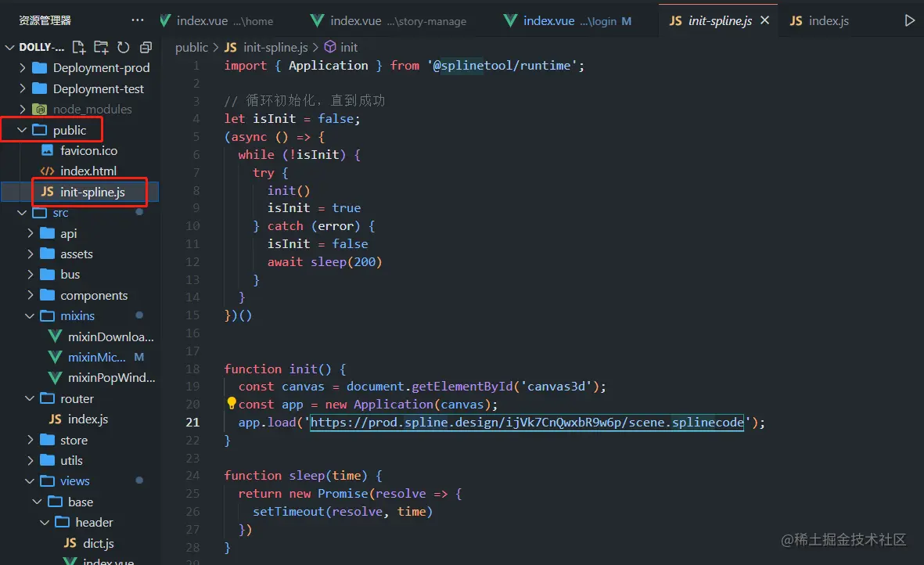Expand the node_modules folder
924x565 pixels.
[x=23, y=109]
